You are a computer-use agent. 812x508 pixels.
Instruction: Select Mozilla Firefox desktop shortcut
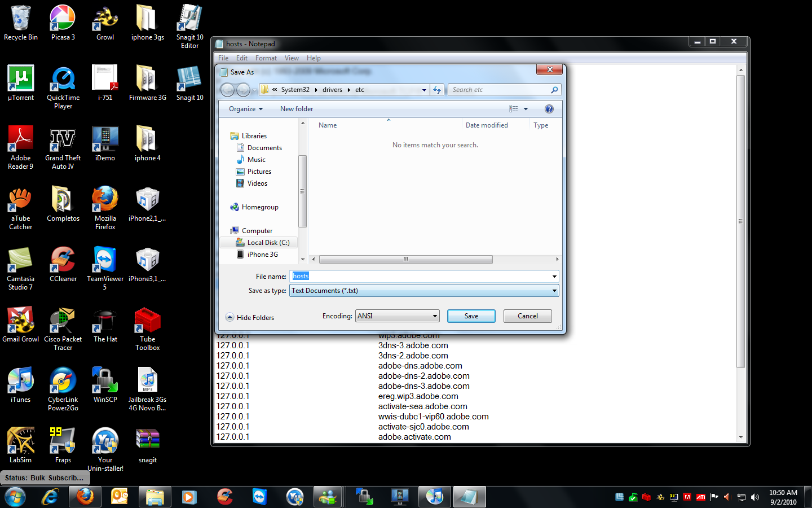(x=105, y=208)
